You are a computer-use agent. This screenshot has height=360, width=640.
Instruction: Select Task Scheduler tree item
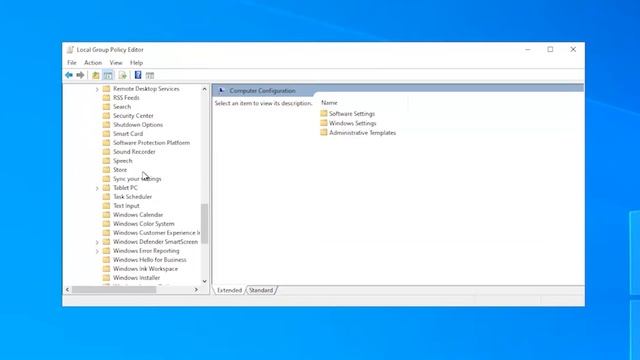pyautogui.click(x=133, y=197)
